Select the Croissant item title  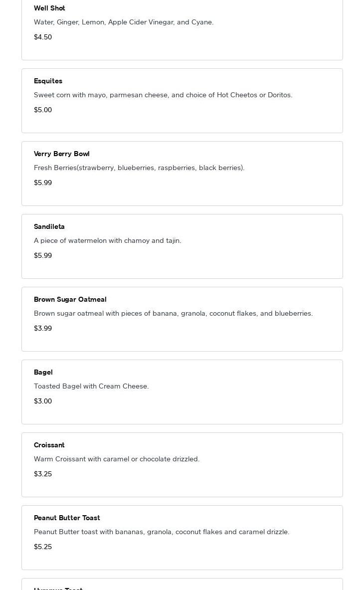pos(49,445)
